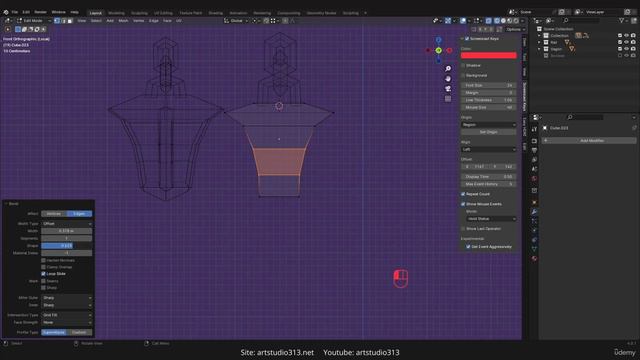Screen dimensions: 640x360
Task: Toggle snapping magnet icon
Action: point(266,21)
